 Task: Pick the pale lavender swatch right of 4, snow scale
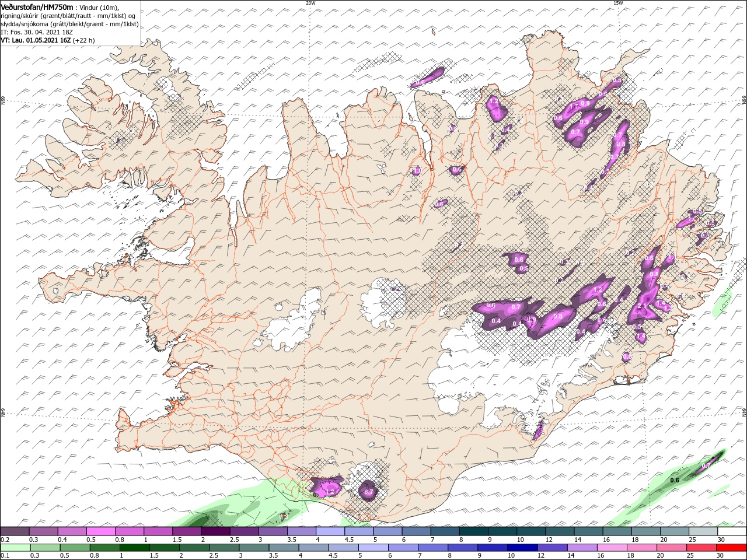pos(330,531)
